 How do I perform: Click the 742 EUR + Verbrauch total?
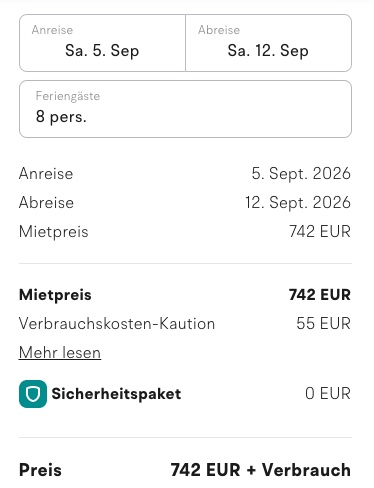(x=261, y=470)
